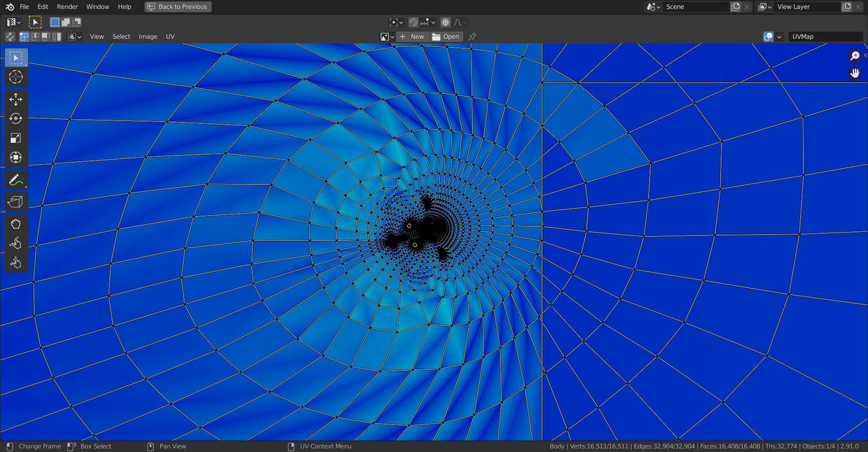The image size is (868, 452).
Task: Click the Back to Previous button
Action: [178, 7]
